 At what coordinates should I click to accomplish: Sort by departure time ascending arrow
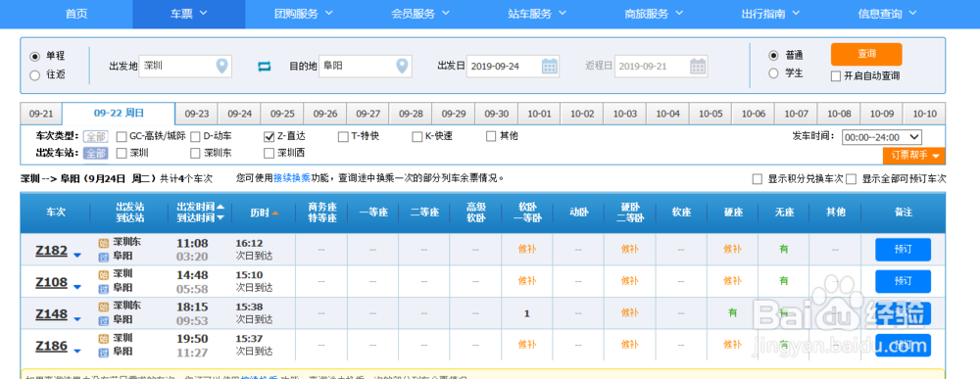point(220,207)
